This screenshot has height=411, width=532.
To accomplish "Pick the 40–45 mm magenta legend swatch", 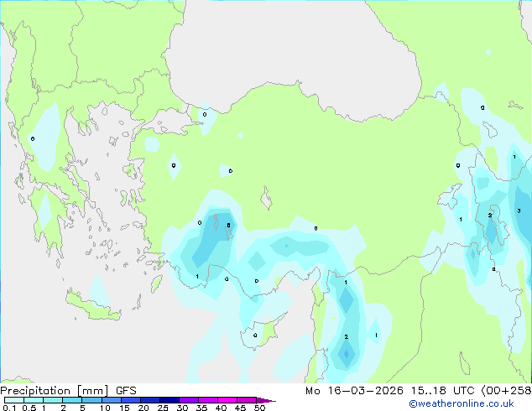I will click(227, 400).
